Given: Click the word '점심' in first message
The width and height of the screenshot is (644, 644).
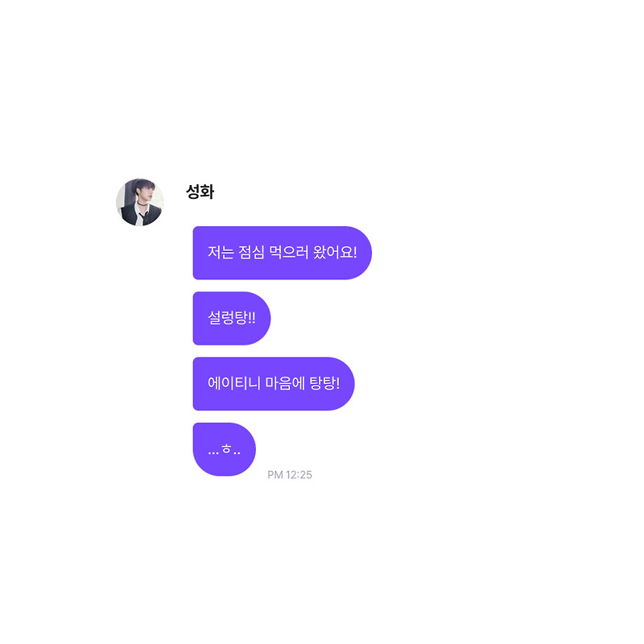Looking at the screenshot, I should click(251, 252).
